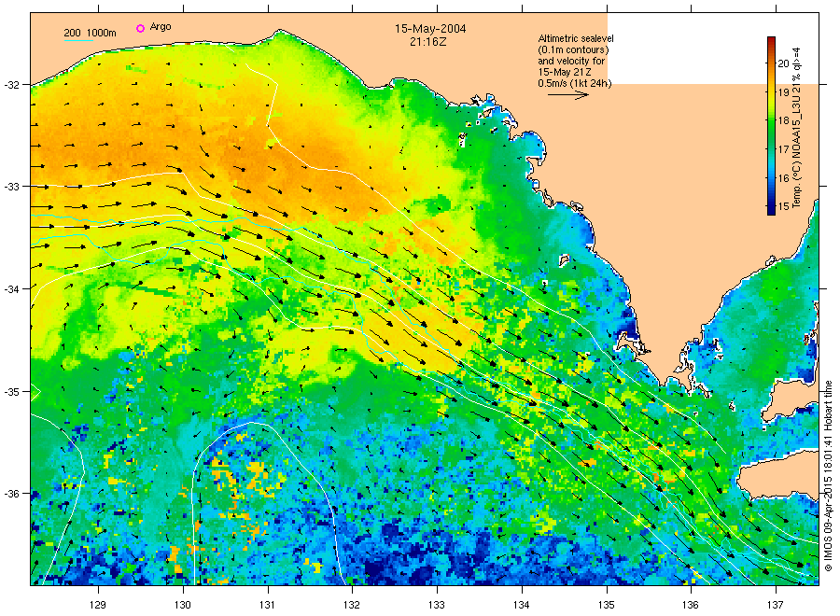Click the latitude label '-33'
The width and height of the screenshot is (840, 616).
point(11,187)
